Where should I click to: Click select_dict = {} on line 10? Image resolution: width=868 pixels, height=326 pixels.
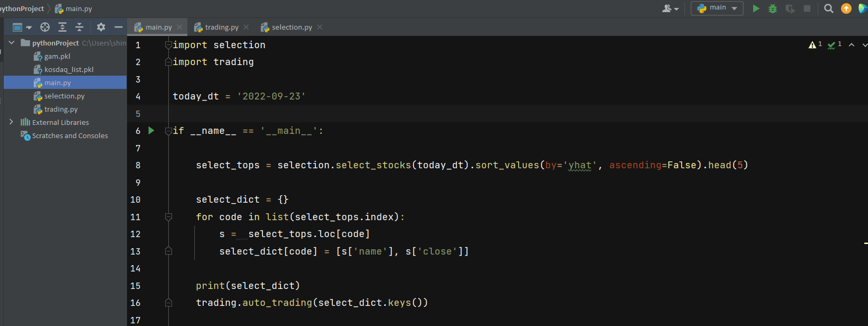click(x=242, y=200)
